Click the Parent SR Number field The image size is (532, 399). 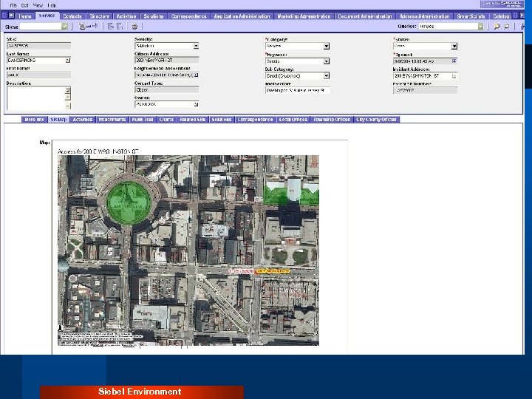tap(425, 91)
